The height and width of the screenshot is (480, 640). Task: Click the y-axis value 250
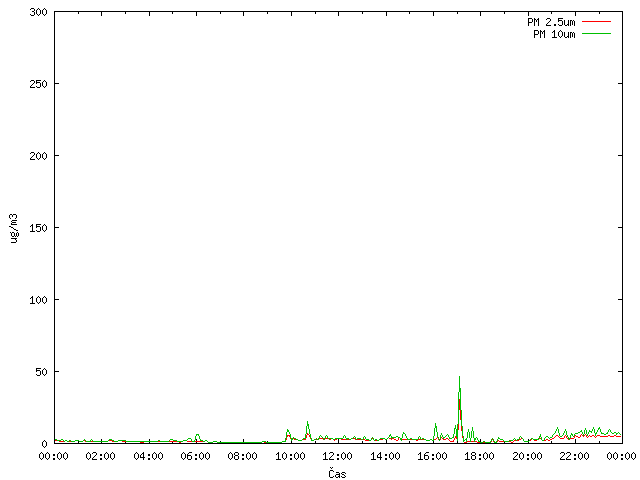pyautogui.click(x=38, y=84)
